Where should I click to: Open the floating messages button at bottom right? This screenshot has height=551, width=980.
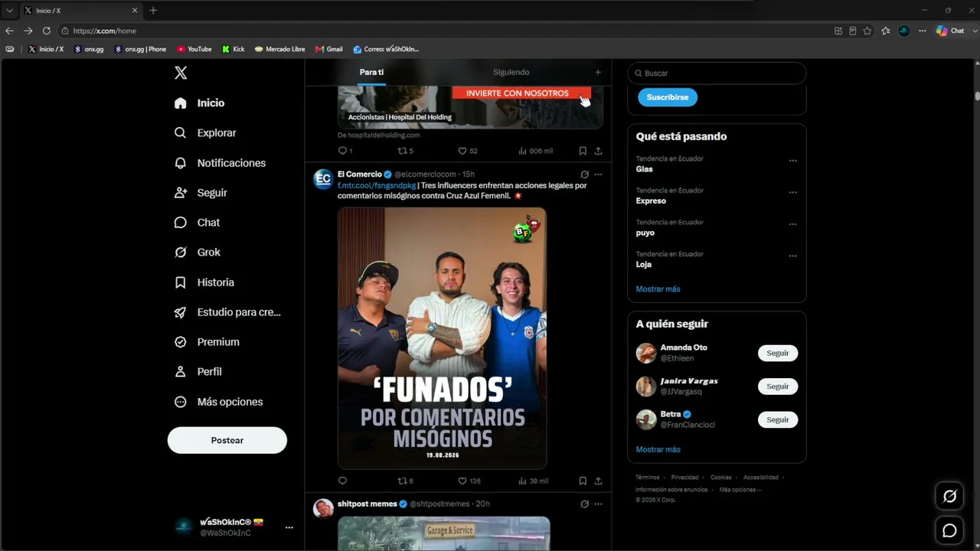949,530
